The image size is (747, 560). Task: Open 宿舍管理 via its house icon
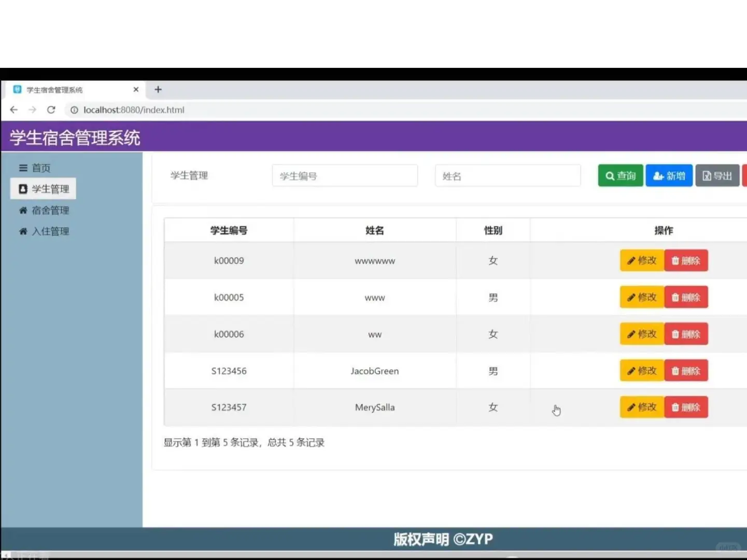[x=23, y=210]
